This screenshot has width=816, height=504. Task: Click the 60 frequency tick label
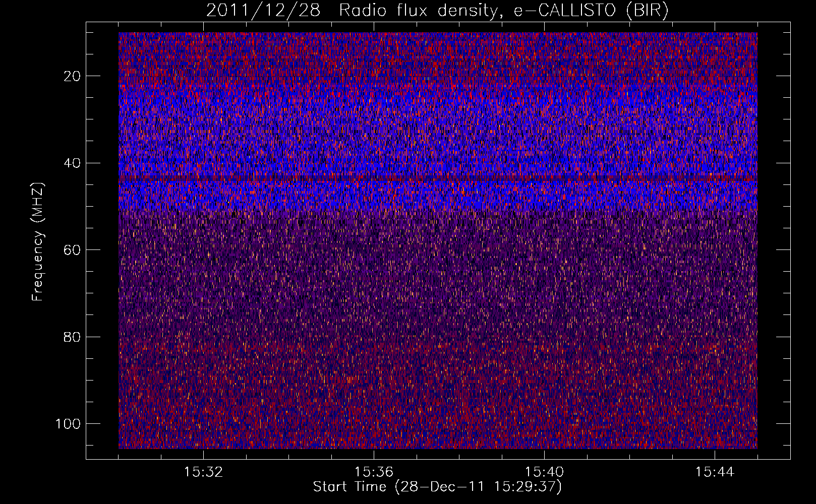coord(73,250)
